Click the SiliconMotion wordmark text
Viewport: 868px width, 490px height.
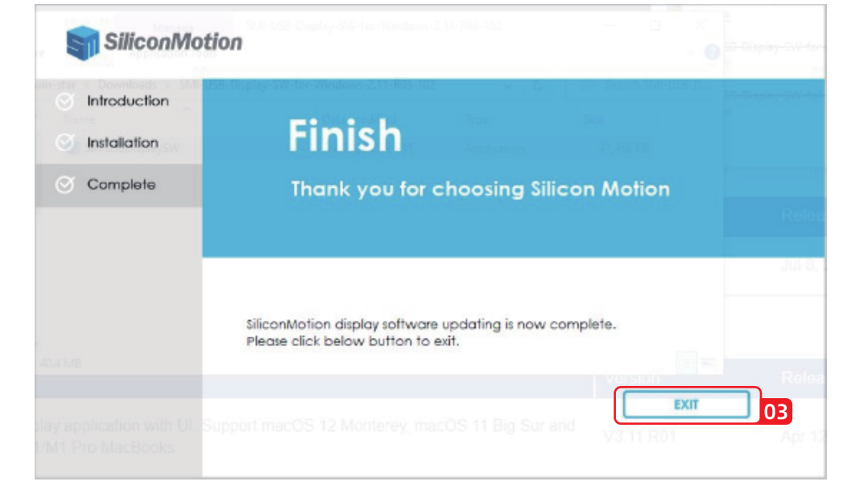pyautogui.click(x=172, y=42)
